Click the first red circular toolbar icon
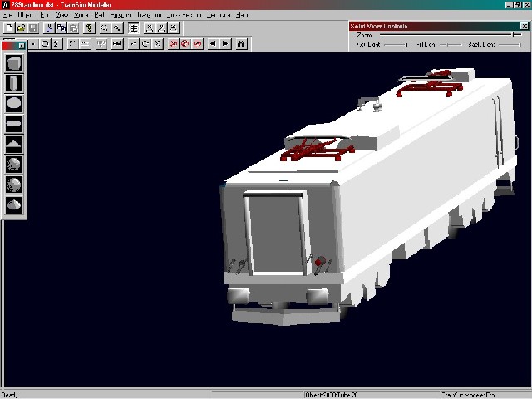 click(174, 43)
